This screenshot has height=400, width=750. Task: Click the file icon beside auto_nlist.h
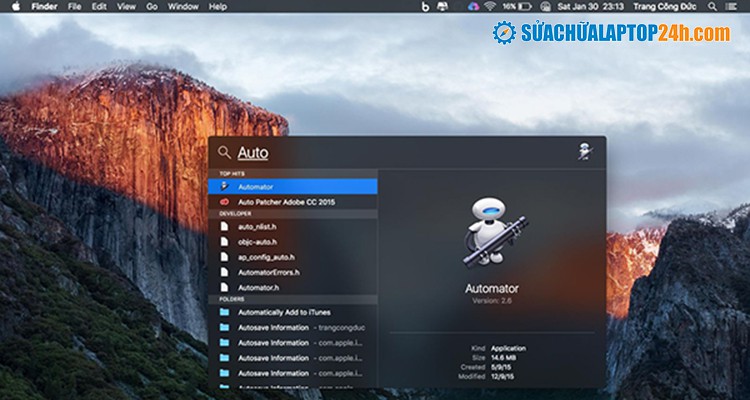tap(224, 227)
